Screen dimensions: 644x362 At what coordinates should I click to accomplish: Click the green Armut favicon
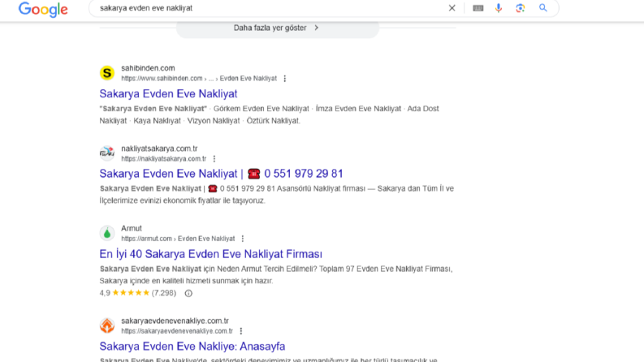point(107,233)
